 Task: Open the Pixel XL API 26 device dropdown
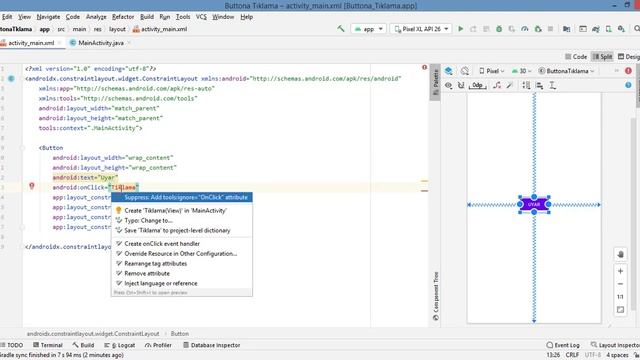coord(421,29)
